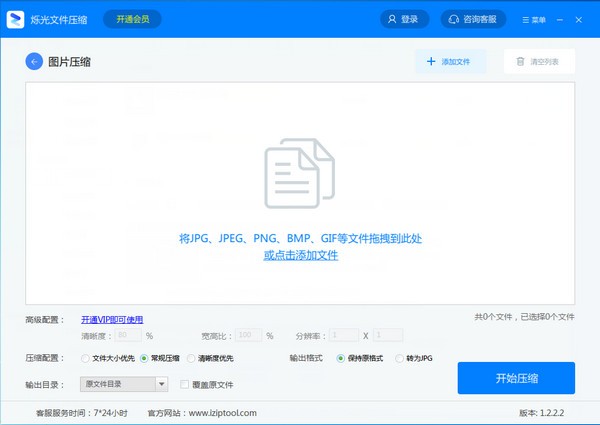Open the 菜单 menu
Viewport: 600px width, 425px height.
(x=534, y=20)
